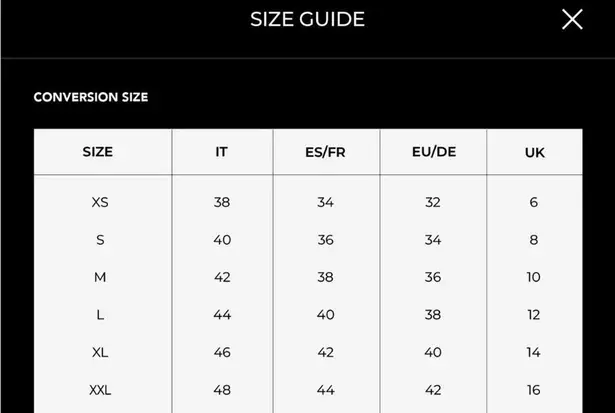Click UK size 10 in M row
This screenshot has height=413, width=615.
pyautogui.click(x=534, y=277)
